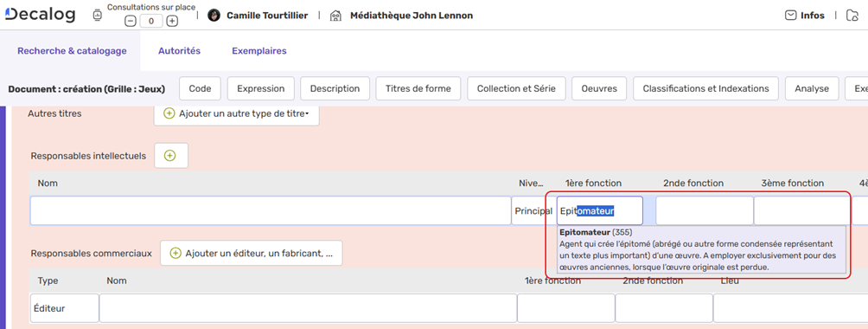868x329 pixels.
Task: Click the Camille Tourtillier user name
Action: [267, 16]
